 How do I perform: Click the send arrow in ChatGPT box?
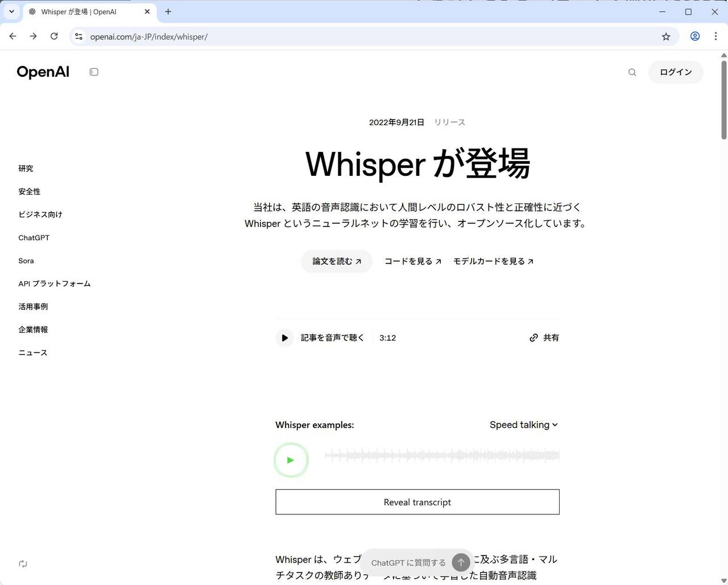461,563
